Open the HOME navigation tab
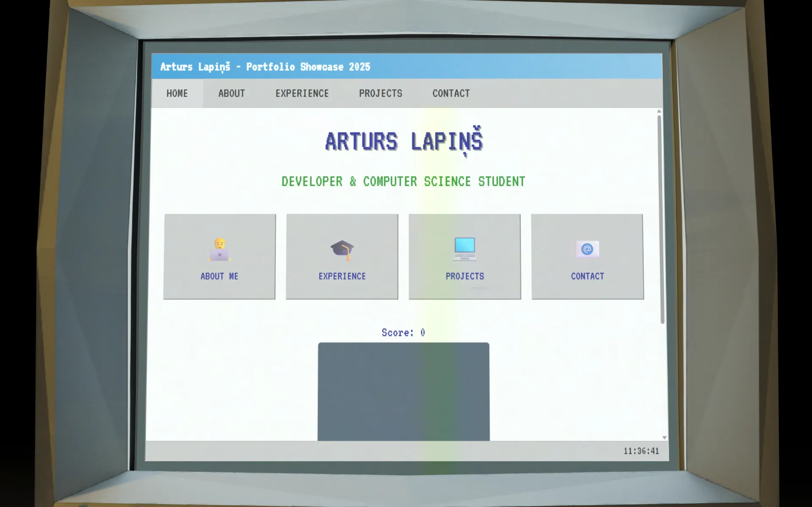Viewport: 812px width, 507px height. 177,94
